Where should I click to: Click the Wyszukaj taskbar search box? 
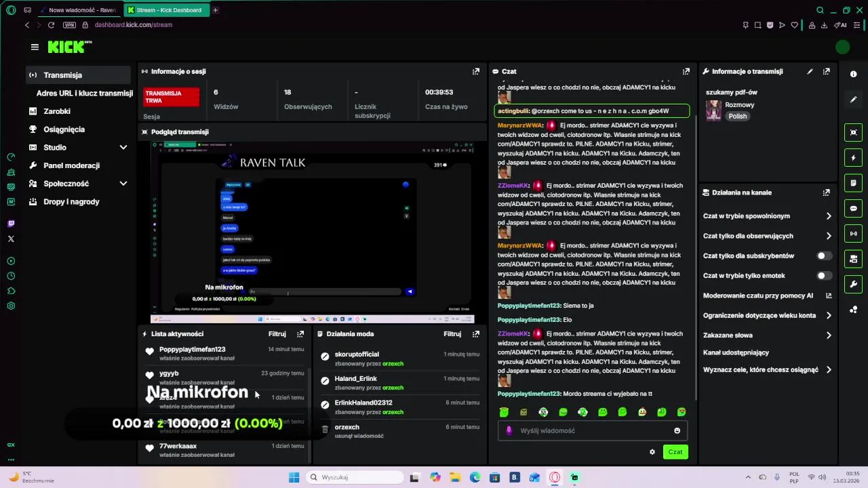pos(353,477)
